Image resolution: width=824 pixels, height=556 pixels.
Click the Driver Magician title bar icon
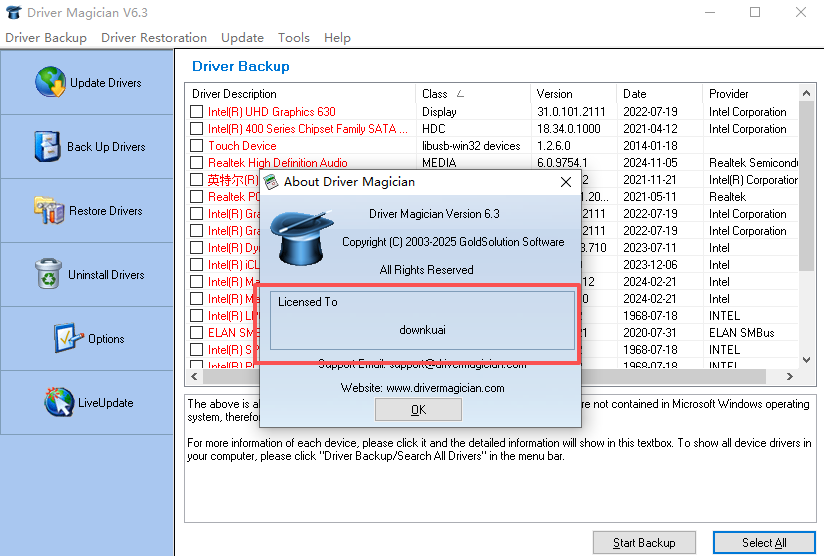pyautogui.click(x=13, y=13)
